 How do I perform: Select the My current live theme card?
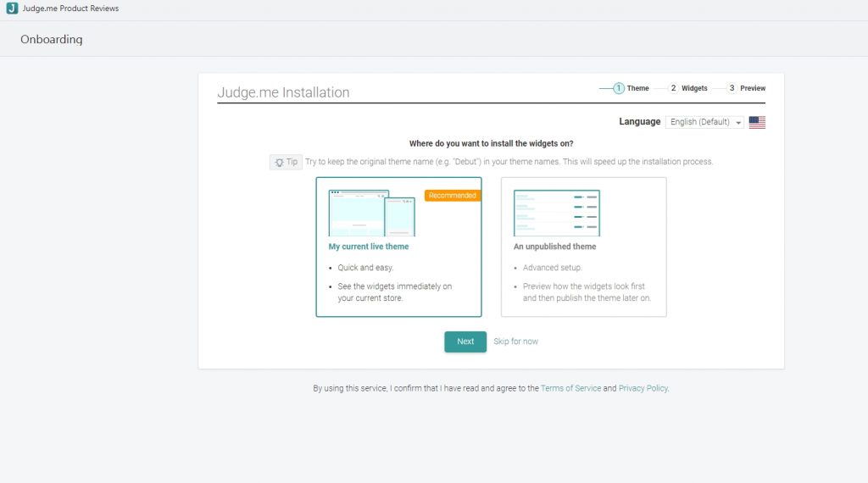tap(398, 247)
